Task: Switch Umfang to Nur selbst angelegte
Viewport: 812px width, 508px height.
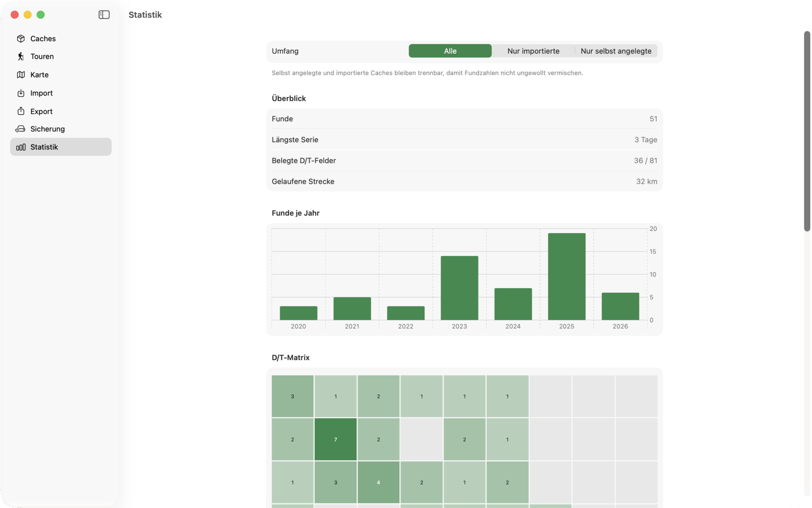Action: point(616,51)
